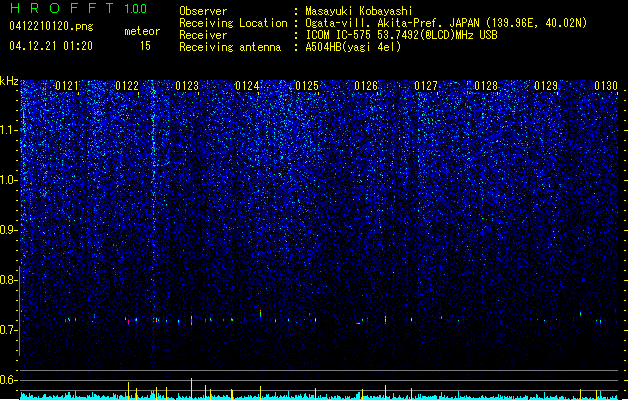Click the 0125 time marker
629x400 pixels.
(307, 86)
